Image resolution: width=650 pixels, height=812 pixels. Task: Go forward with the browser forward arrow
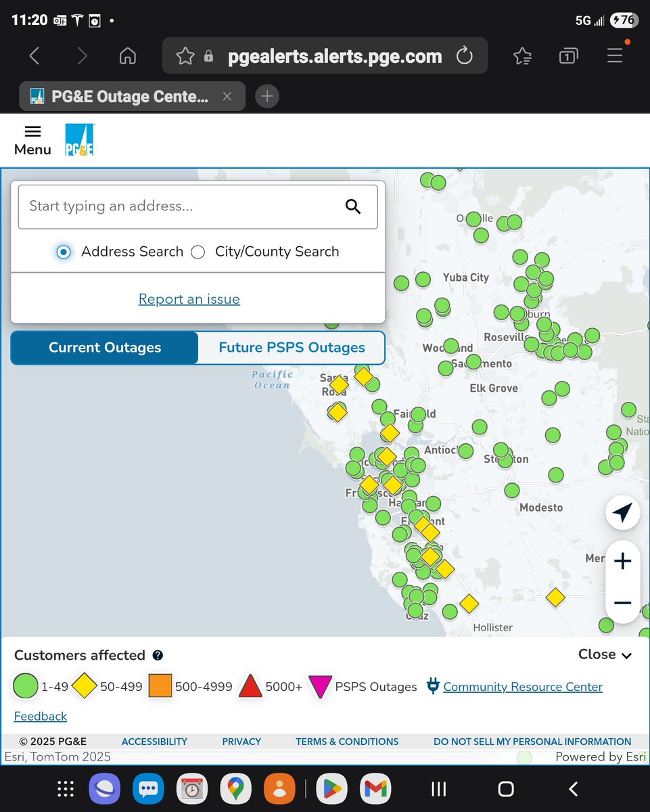point(82,56)
